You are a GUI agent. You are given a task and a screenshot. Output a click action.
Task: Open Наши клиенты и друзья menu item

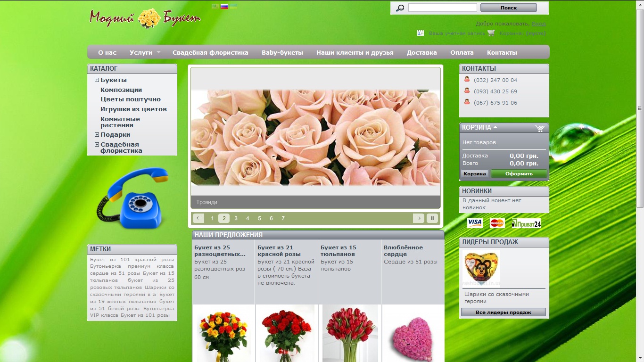coord(355,52)
